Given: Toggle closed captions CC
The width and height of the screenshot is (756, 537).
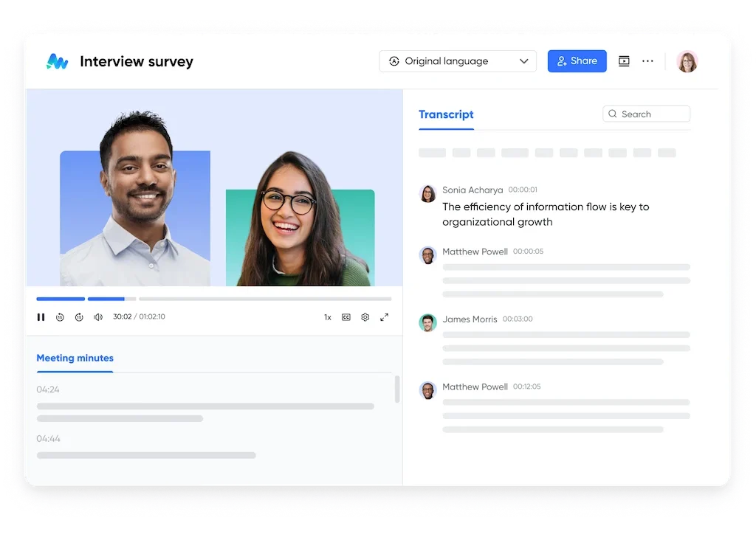Looking at the screenshot, I should (346, 317).
